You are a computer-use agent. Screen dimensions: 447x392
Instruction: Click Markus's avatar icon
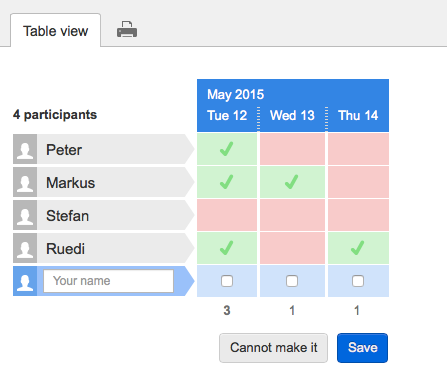pyautogui.click(x=25, y=182)
